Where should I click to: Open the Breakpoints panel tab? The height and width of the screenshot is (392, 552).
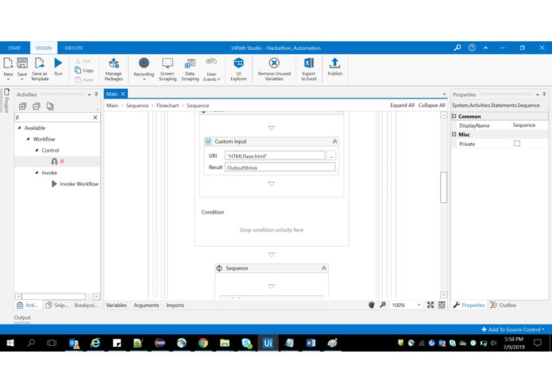[86, 306]
